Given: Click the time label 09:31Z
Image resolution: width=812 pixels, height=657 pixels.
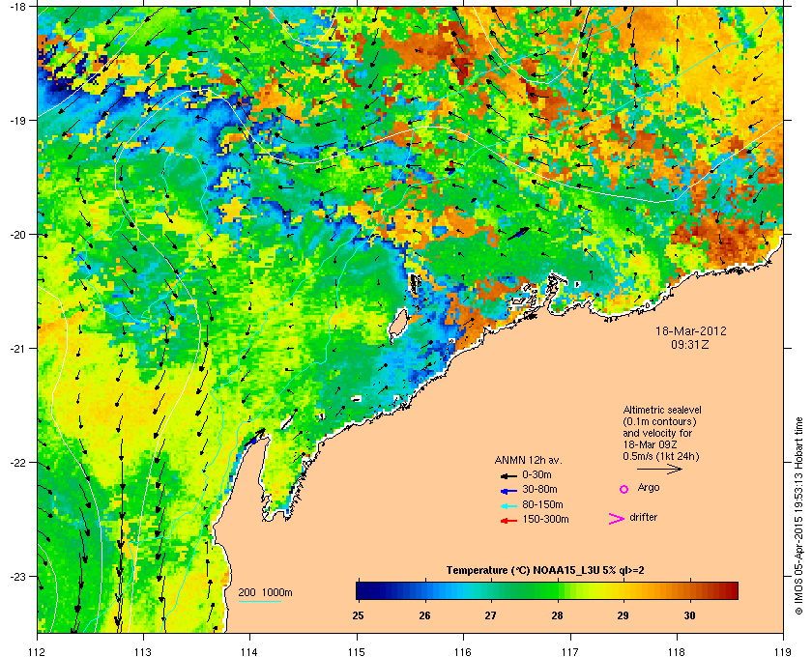Looking at the screenshot, I should [x=690, y=344].
